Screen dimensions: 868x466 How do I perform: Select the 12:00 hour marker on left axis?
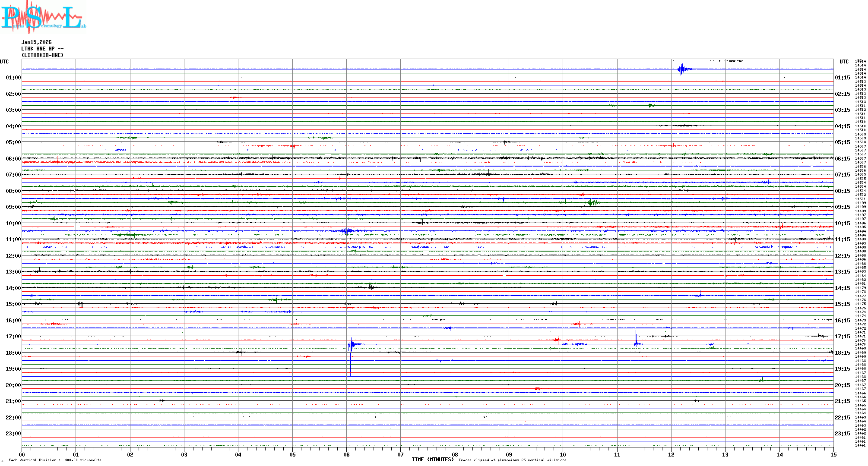click(x=13, y=256)
